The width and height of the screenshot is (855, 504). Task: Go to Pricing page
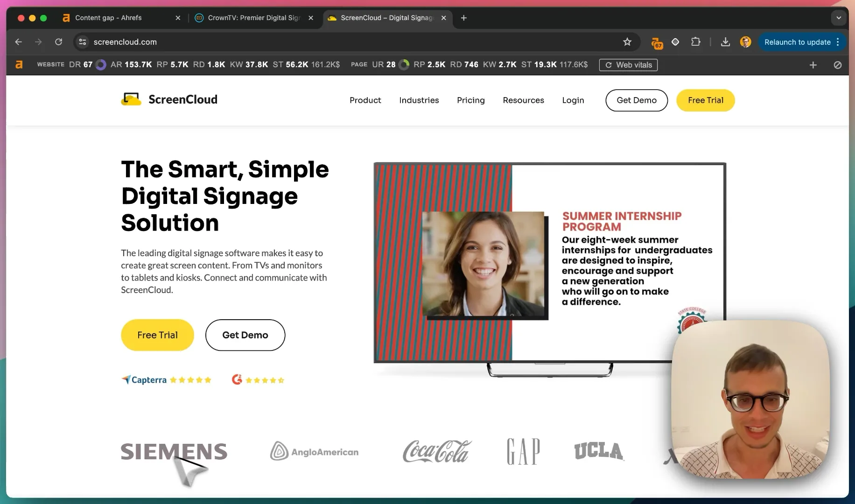470,100
